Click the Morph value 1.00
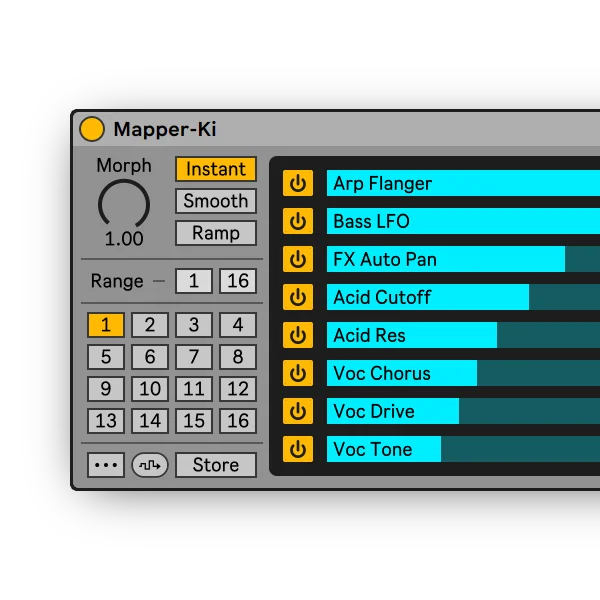This screenshot has width=600, height=600. tap(124, 239)
